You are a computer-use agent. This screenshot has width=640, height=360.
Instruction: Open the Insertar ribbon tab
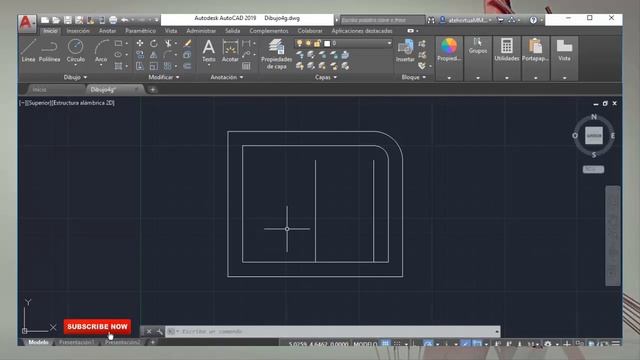pyautogui.click(x=78, y=31)
